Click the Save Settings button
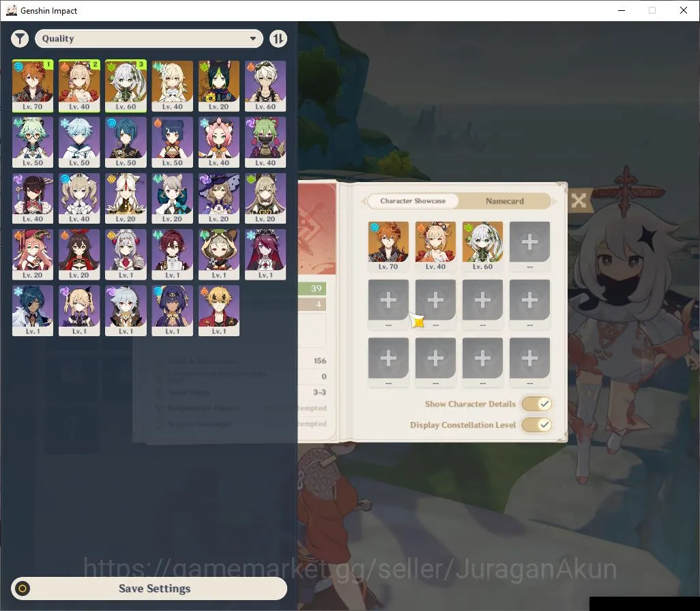700x611 pixels. click(x=149, y=588)
